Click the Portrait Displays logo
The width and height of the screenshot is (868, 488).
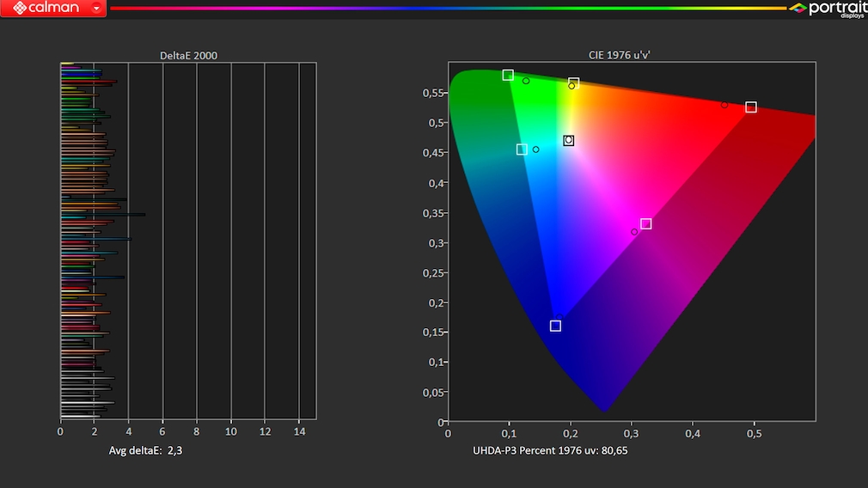click(828, 9)
